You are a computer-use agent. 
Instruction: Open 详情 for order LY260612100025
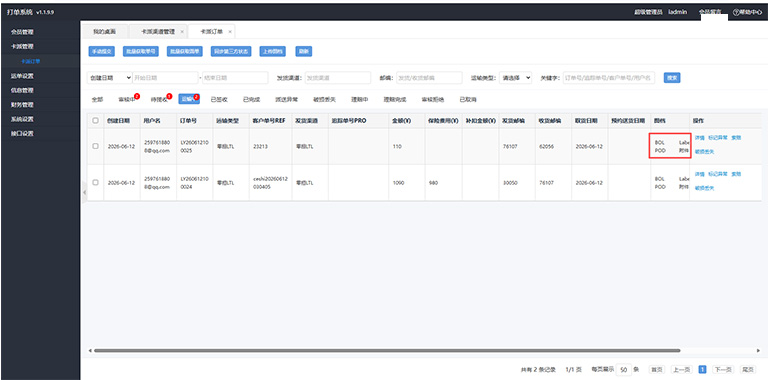coord(699,138)
